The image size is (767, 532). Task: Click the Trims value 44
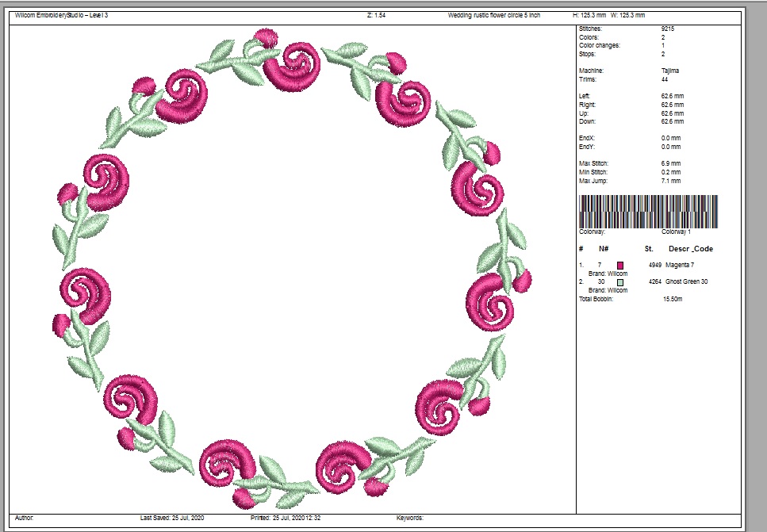(665, 79)
